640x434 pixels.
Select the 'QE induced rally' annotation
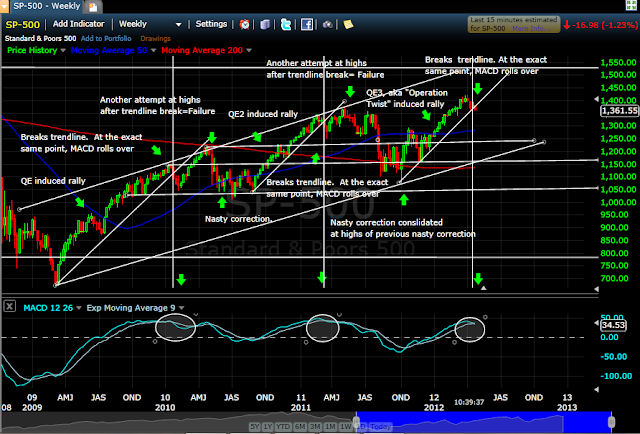click(x=53, y=181)
